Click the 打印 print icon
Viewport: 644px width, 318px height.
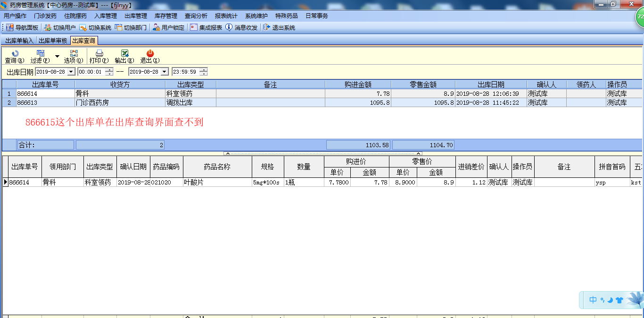99,57
